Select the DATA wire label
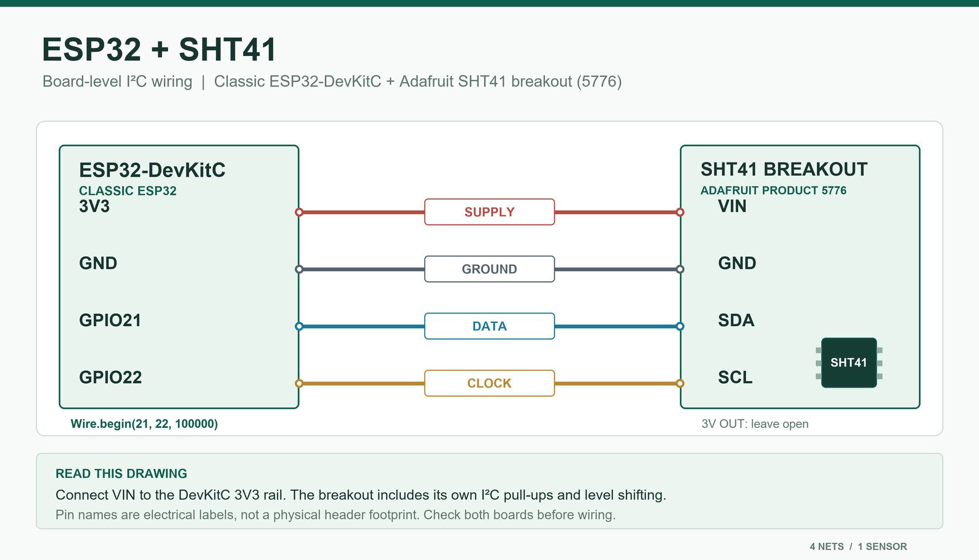 coord(489,326)
